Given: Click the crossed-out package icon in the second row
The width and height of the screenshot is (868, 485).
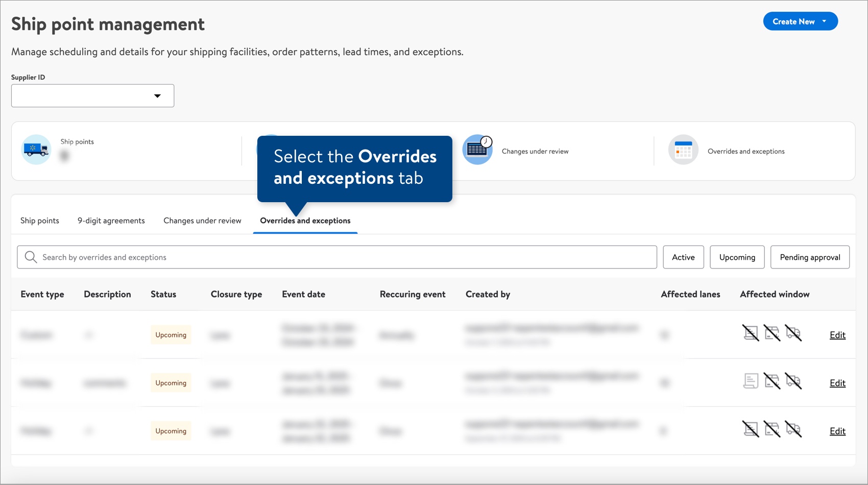Looking at the screenshot, I should 772,381.
